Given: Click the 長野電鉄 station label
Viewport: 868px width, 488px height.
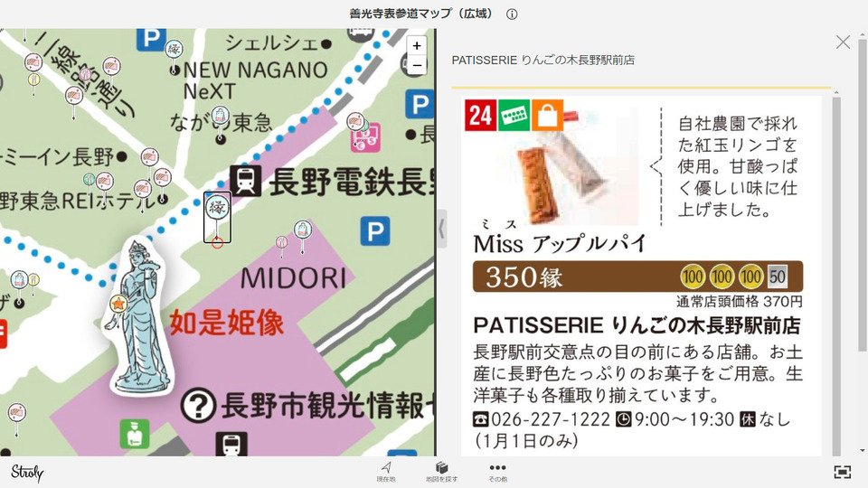Looking at the screenshot, I should pos(351,183).
